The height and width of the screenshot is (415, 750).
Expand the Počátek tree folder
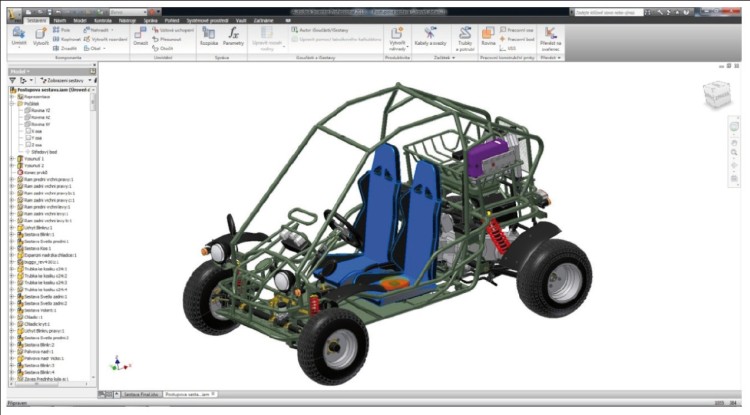point(12,102)
